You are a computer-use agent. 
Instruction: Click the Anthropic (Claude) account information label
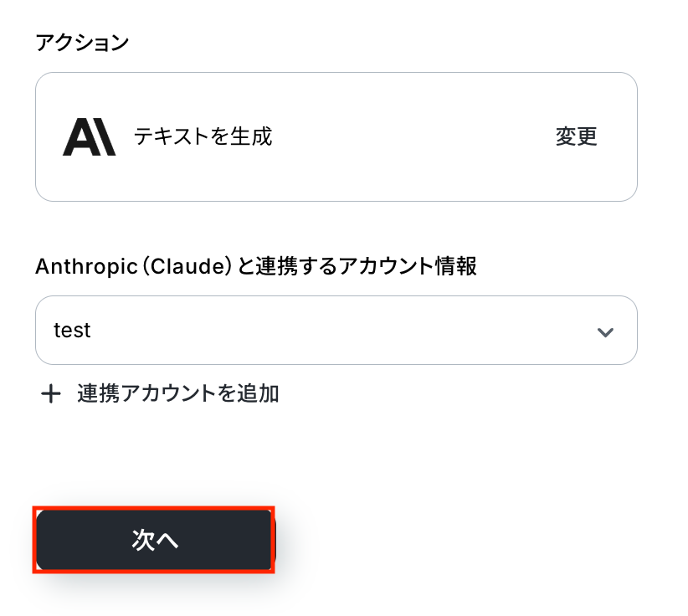coord(256,266)
